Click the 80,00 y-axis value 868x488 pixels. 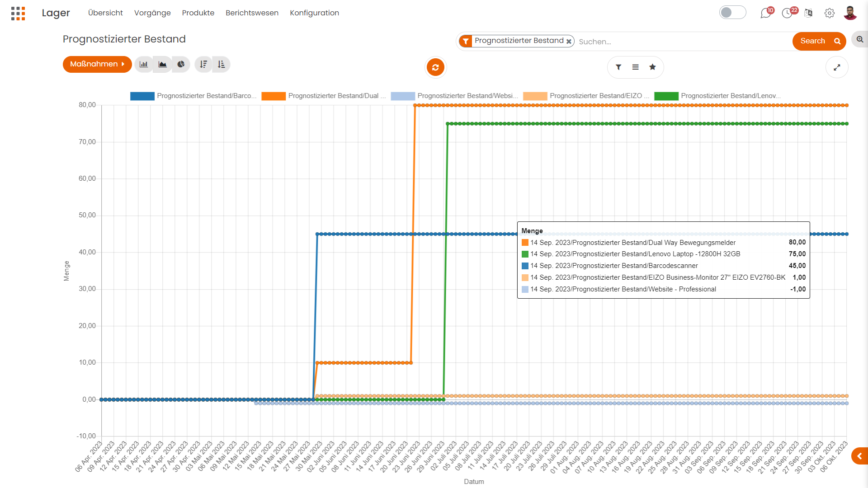(87, 105)
